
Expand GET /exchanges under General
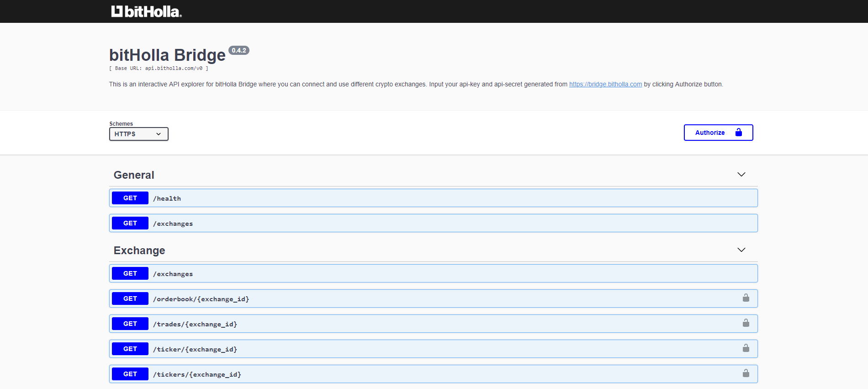(x=433, y=223)
